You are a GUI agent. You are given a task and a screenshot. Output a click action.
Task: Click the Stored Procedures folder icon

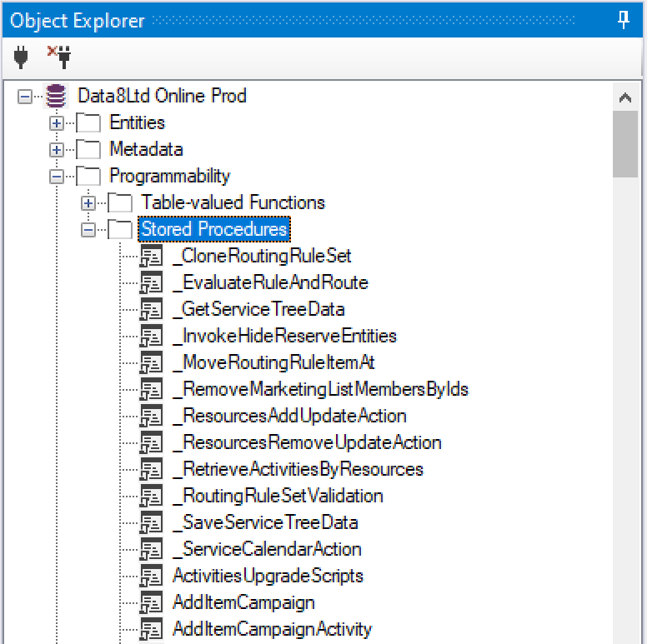point(120,230)
